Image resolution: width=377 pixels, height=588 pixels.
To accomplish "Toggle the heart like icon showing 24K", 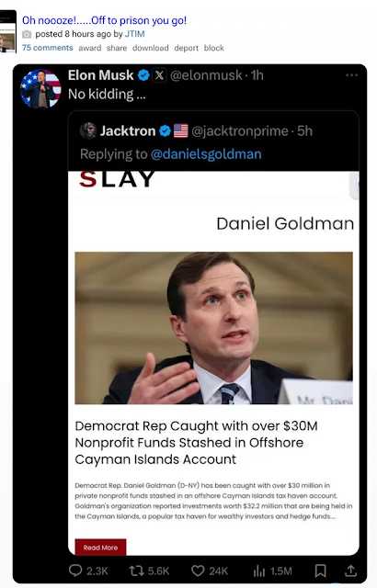I will click(x=198, y=571).
